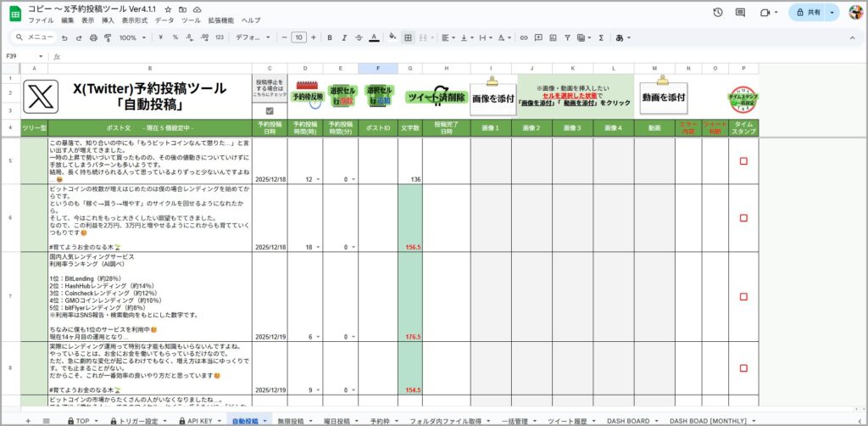Open the 100% zoom dropdown
The image size is (868, 426).
(x=132, y=37)
